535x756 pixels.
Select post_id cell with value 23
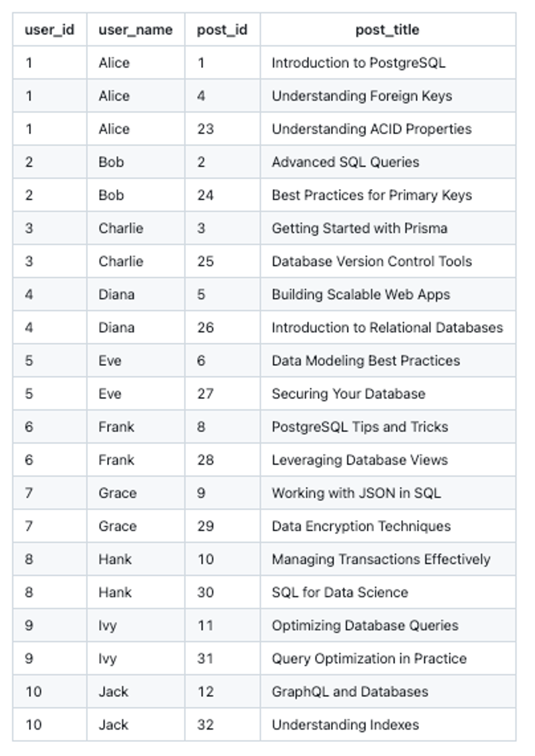[205, 129]
